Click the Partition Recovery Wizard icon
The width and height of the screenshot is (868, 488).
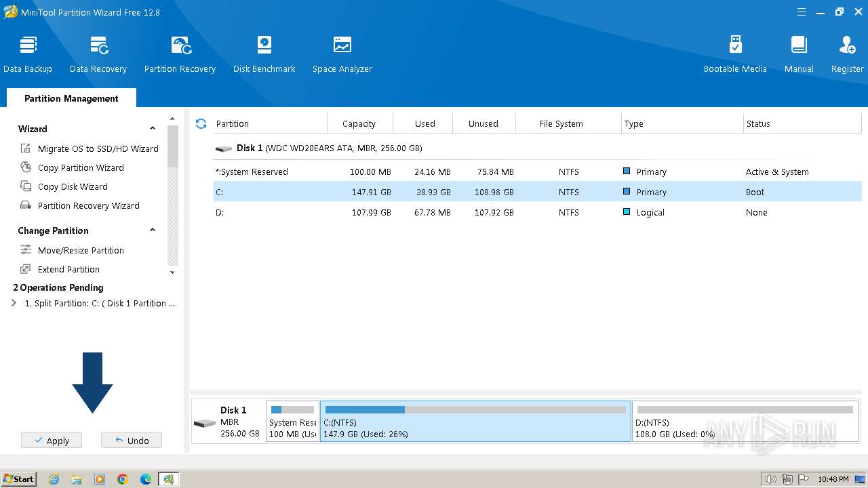pos(26,205)
